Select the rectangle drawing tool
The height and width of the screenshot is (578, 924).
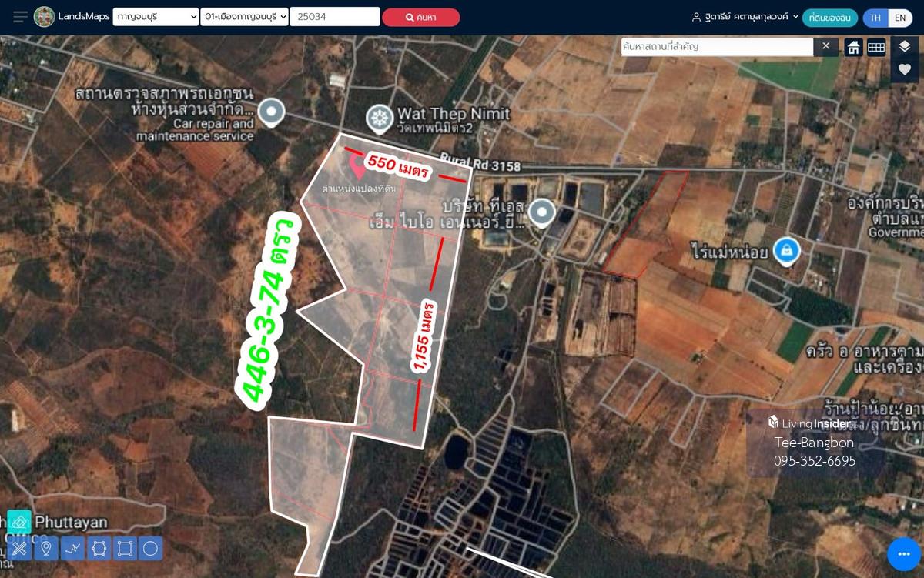click(x=125, y=548)
